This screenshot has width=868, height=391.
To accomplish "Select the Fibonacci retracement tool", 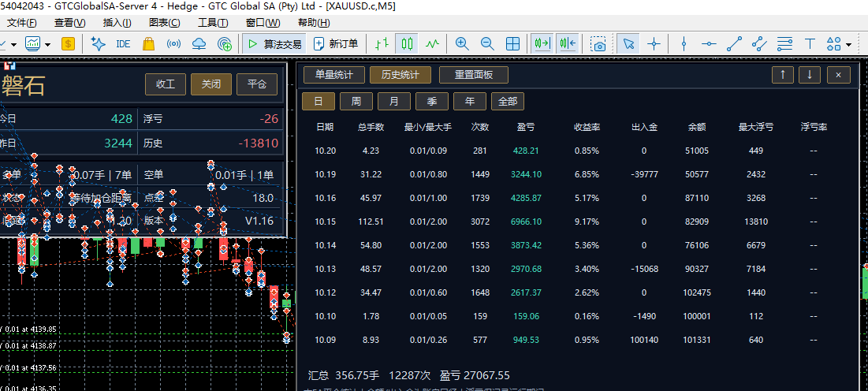I will pyautogui.click(x=784, y=44).
